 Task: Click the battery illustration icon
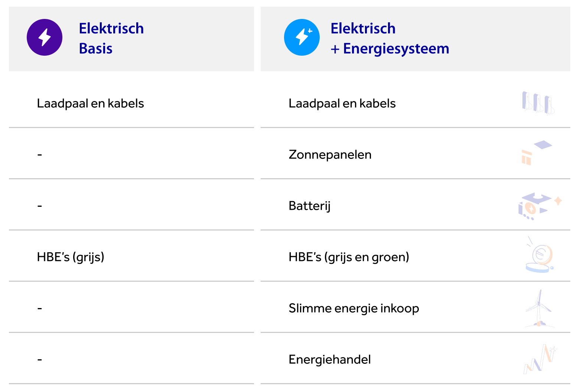(539, 206)
